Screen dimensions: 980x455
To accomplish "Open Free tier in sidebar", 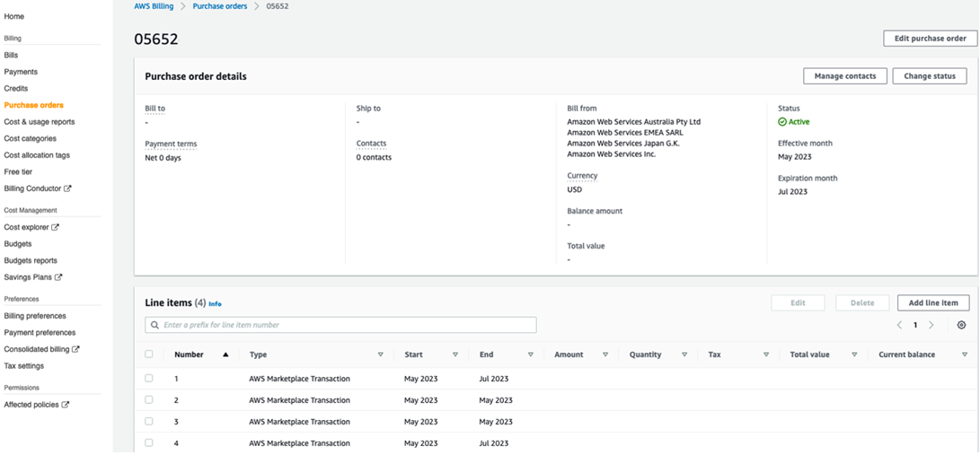I will [18, 171].
